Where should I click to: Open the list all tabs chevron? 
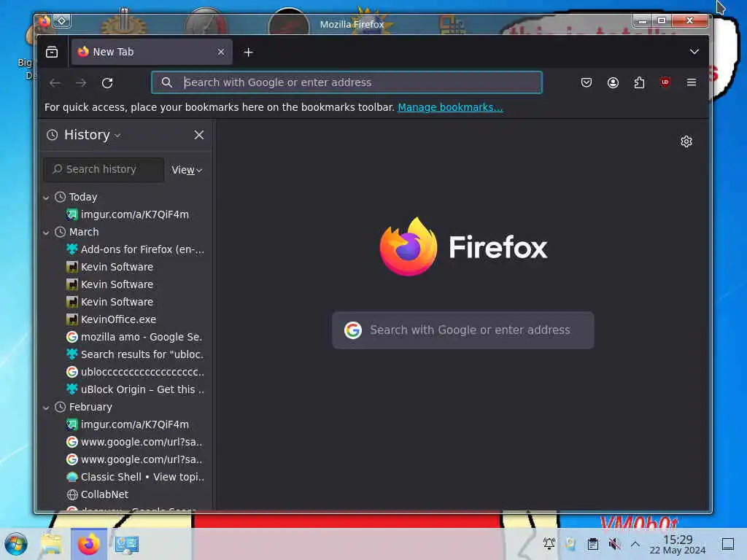click(x=694, y=52)
